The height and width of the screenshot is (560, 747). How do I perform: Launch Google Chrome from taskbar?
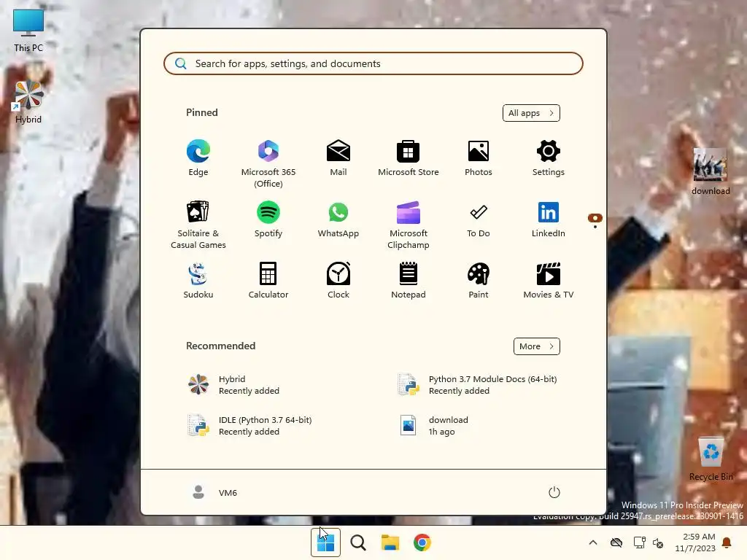pyautogui.click(x=422, y=542)
